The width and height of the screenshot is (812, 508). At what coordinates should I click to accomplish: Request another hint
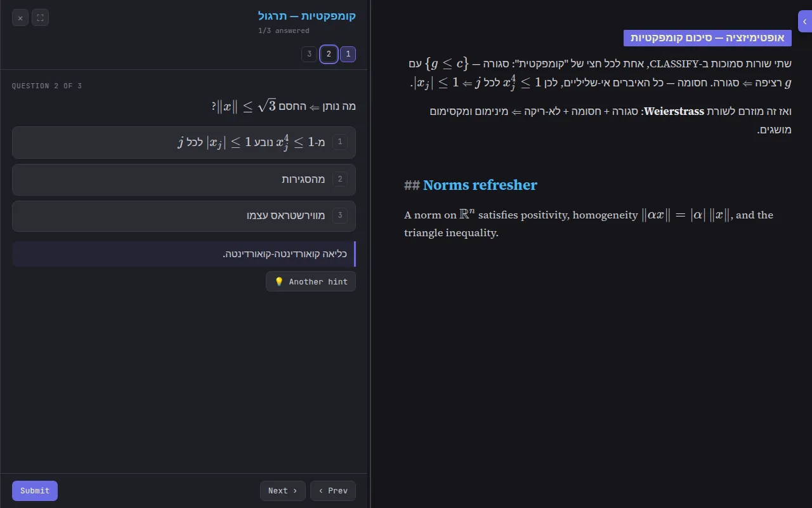[311, 282]
